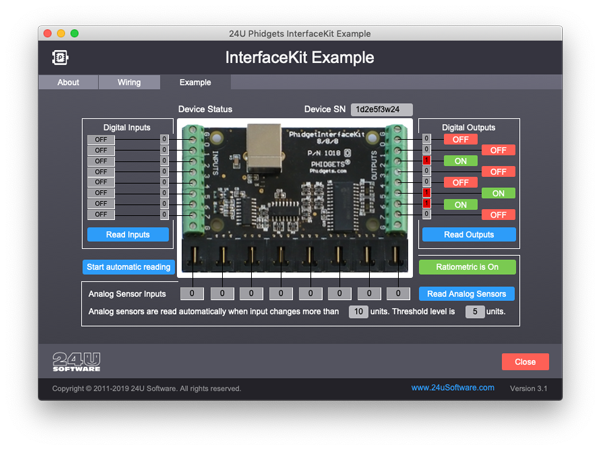Click the Version 3.1 text
The width and height of the screenshot is (600, 450).
[528, 388]
